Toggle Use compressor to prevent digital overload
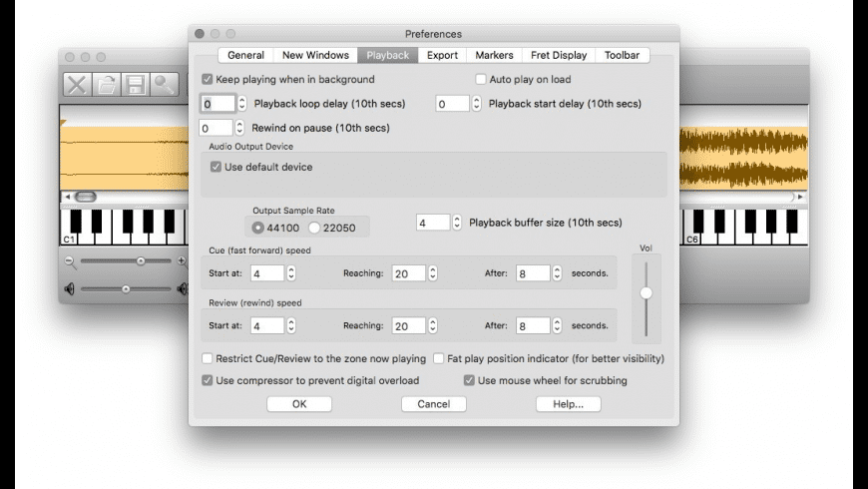This screenshot has width=868, height=489. point(208,380)
